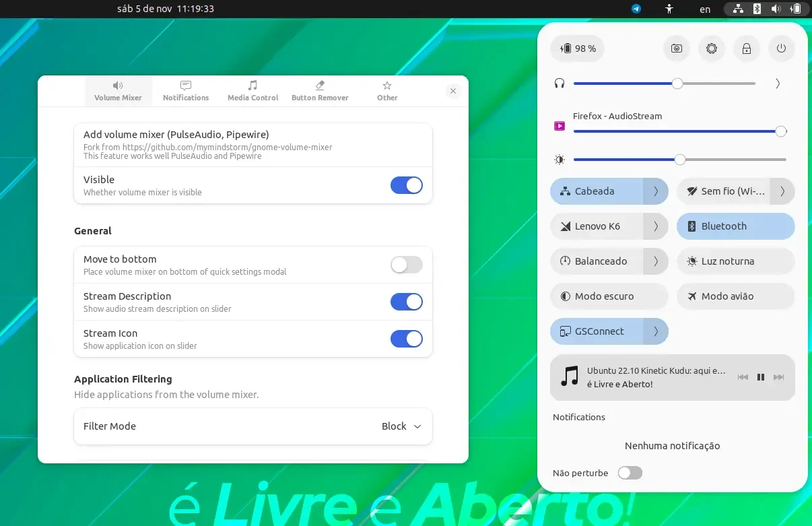The height and width of the screenshot is (526, 812).
Task: Click the top bar speaker volume icon
Action: [776, 9]
